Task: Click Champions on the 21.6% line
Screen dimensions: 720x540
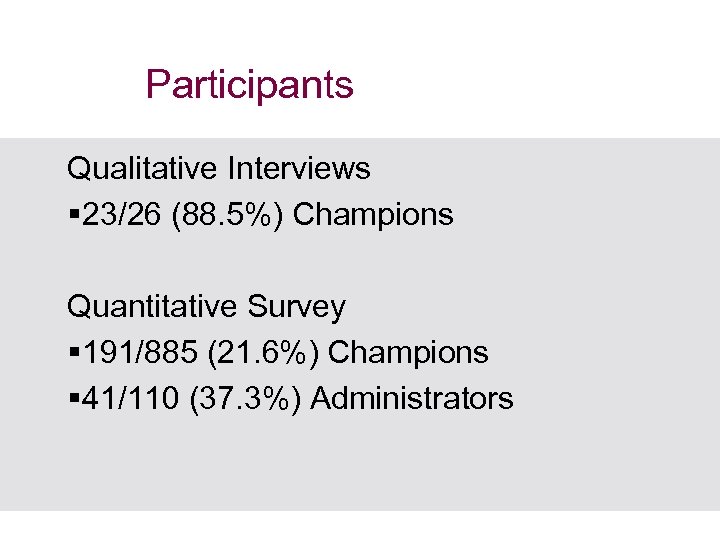Action: (x=408, y=353)
